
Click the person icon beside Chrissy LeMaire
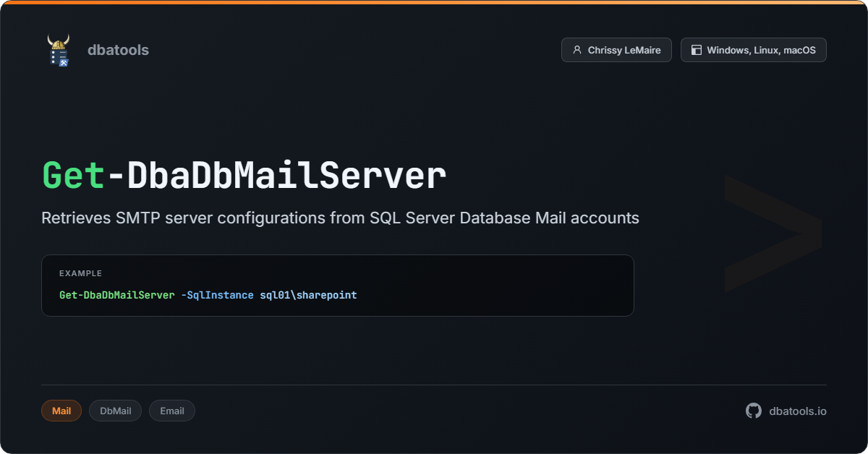(576, 50)
